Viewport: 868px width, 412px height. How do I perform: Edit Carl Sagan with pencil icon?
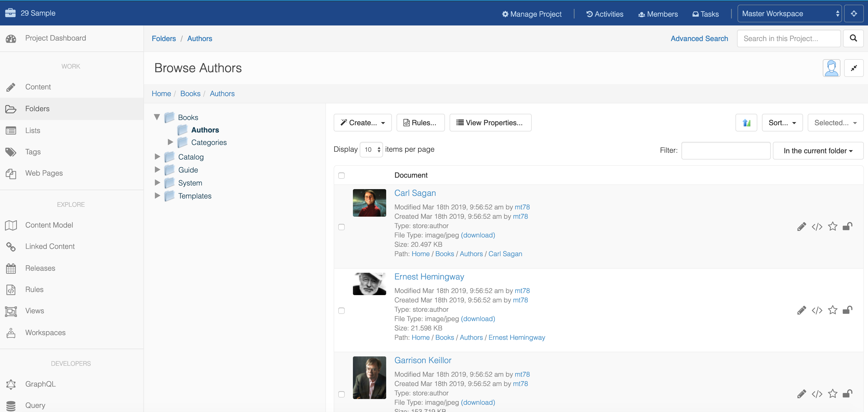[802, 226]
